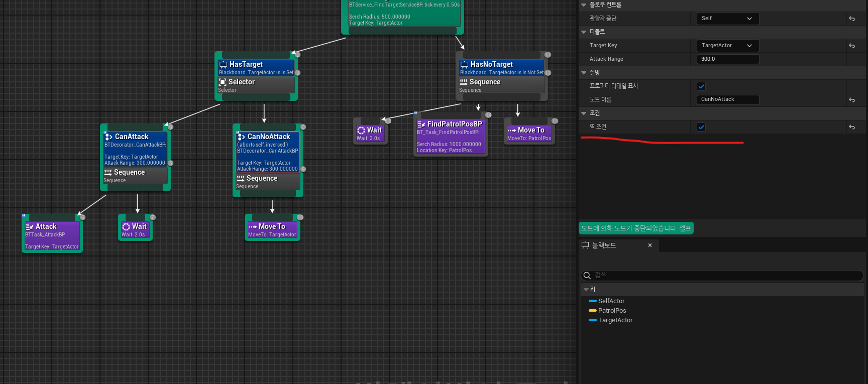
Task: Click the blackboard search magnifier icon
Action: point(587,276)
